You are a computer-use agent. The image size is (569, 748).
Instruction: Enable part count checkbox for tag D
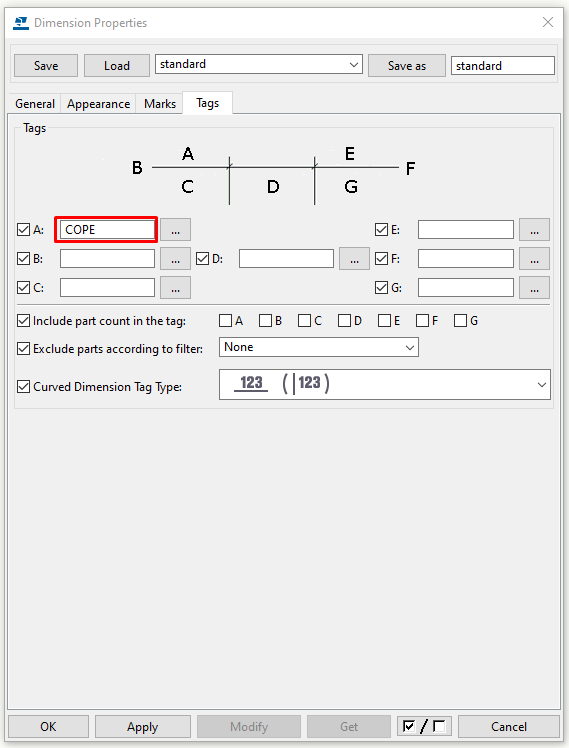coord(344,321)
